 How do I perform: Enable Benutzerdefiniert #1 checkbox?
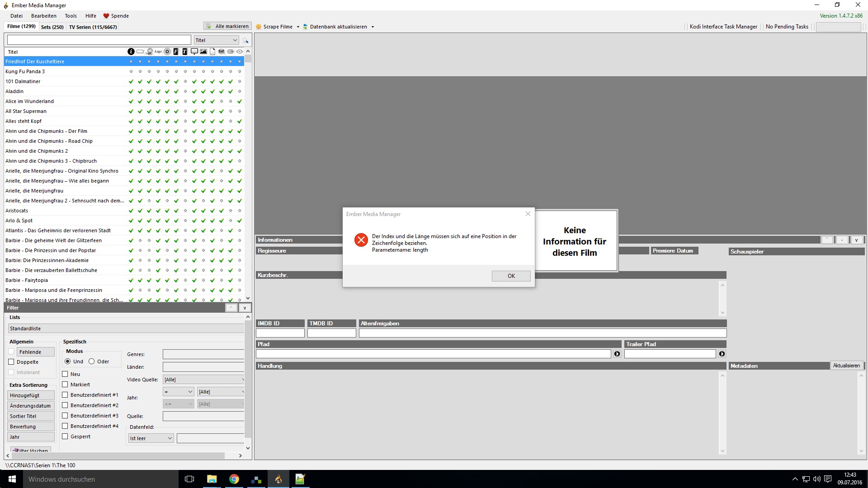click(65, 395)
